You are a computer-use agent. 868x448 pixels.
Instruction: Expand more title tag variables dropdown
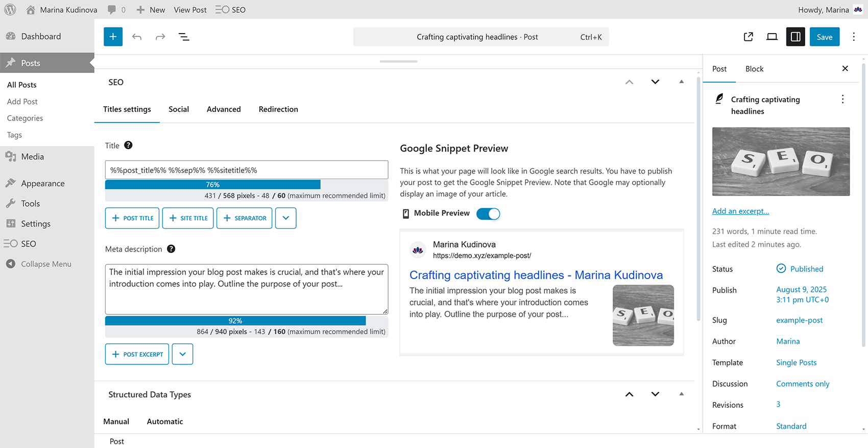285,218
